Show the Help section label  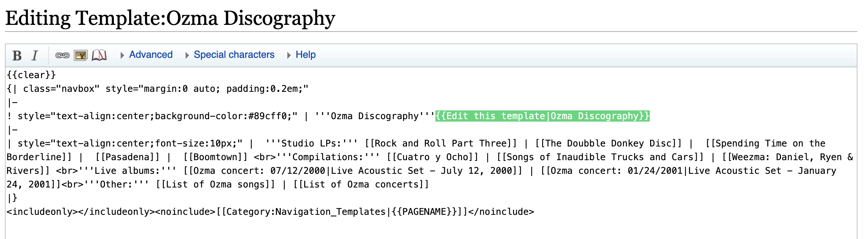pyautogui.click(x=306, y=55)
